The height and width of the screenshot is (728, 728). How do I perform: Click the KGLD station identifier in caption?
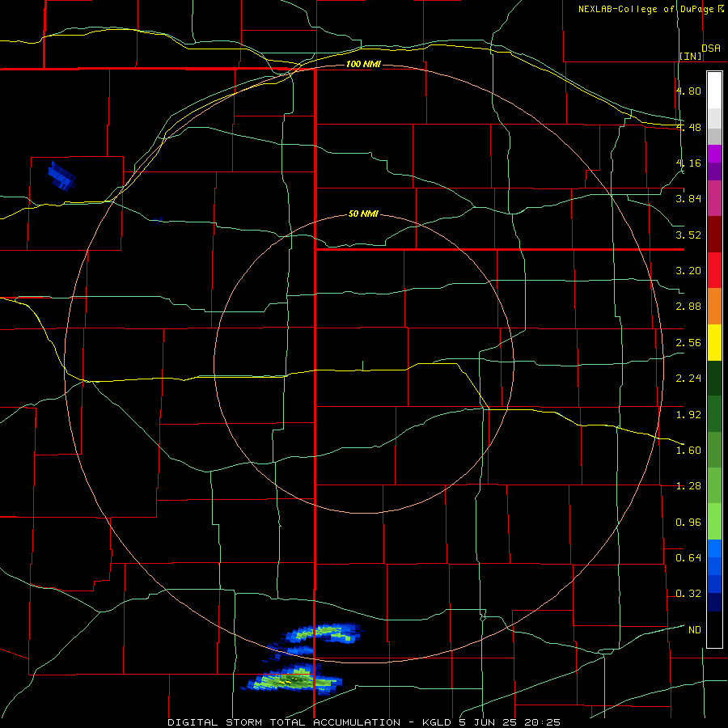438,722
